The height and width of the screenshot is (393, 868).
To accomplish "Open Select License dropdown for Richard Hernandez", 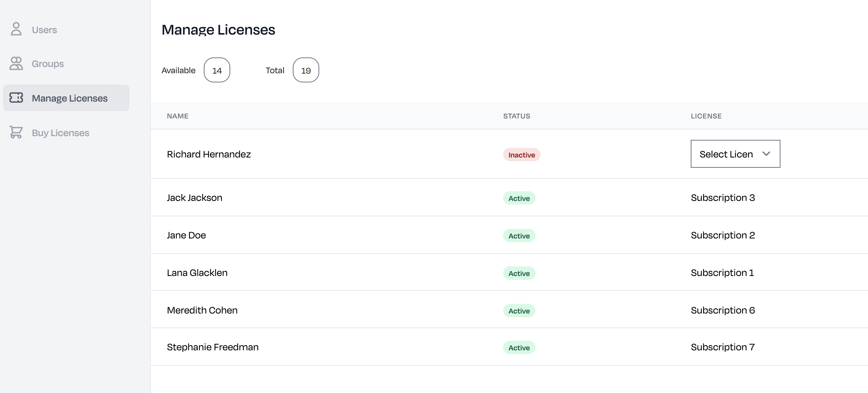I will click(x=735, y=154).
